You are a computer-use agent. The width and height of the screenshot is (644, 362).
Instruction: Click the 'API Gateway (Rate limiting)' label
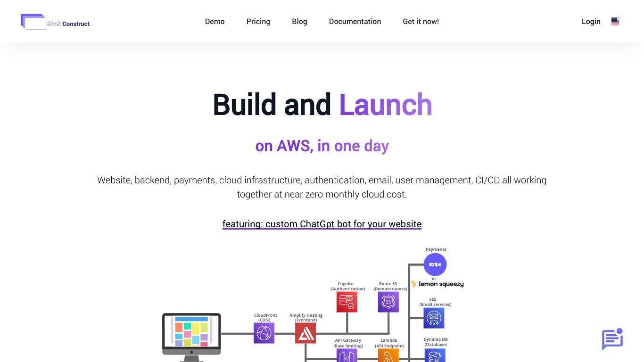point(348,343)
